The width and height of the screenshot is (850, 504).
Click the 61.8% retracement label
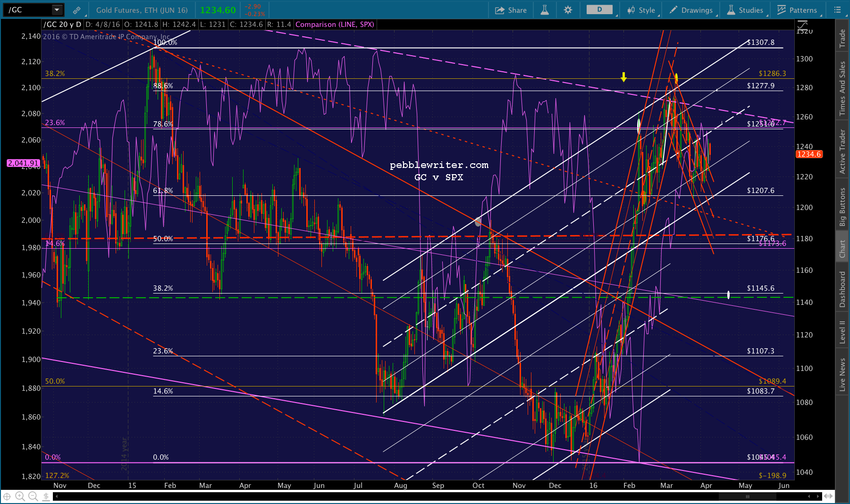coord(163,191)
